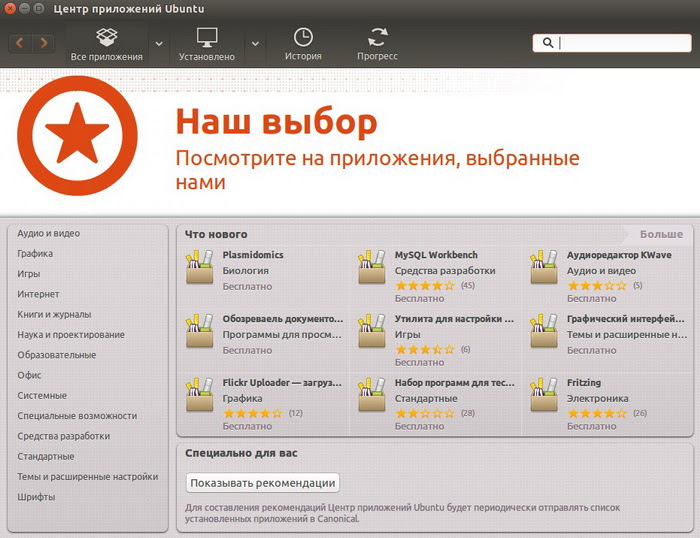Screen dimensions: 700x538
Task: Open the Наш выбор banner heading
Action: pos(276,121)
